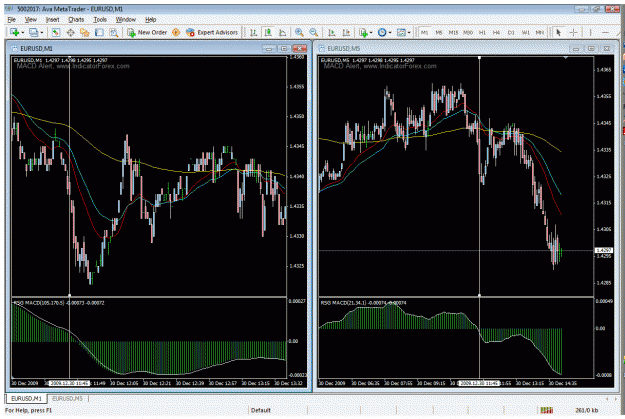The height and width of the screenshot is (419, 625).
Task: Expand the Periods dropdown arrow
Action: 390,33
